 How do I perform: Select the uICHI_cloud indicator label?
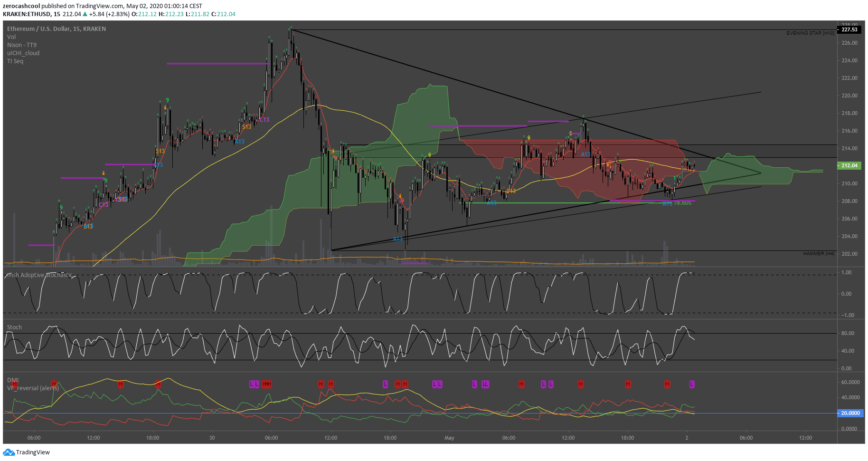tap(23, 53)
